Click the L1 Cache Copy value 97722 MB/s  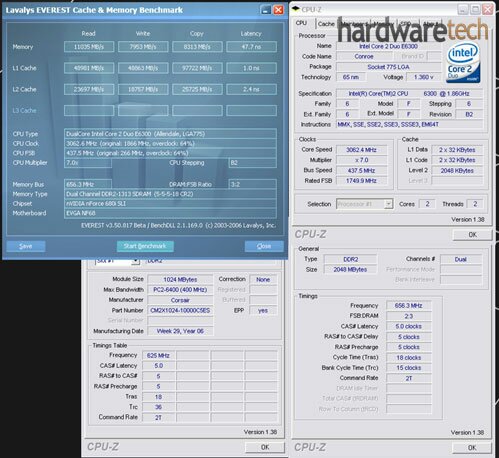click(x=197, y=68)
